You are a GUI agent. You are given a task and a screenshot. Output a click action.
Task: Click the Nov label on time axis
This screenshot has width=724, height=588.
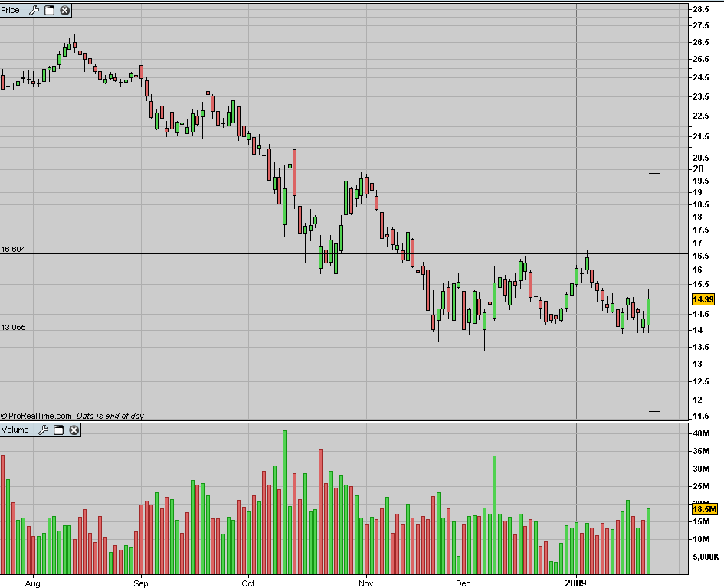point(366,583)
